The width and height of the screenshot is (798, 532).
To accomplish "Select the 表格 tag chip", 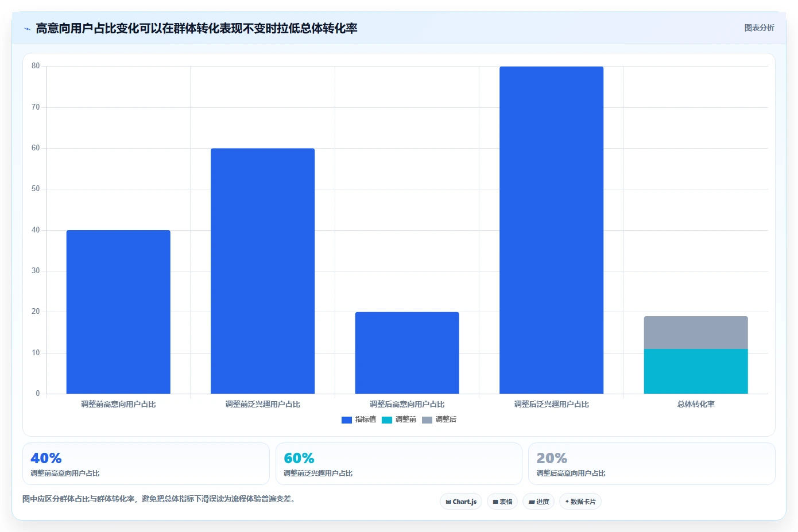I will pyautogui.click(x=502, y=502).
